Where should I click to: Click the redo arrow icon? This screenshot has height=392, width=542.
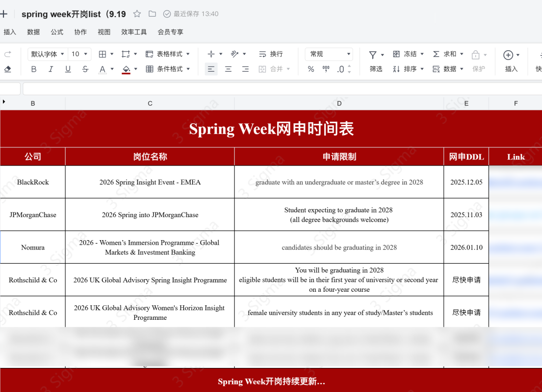tap(8, 54)
